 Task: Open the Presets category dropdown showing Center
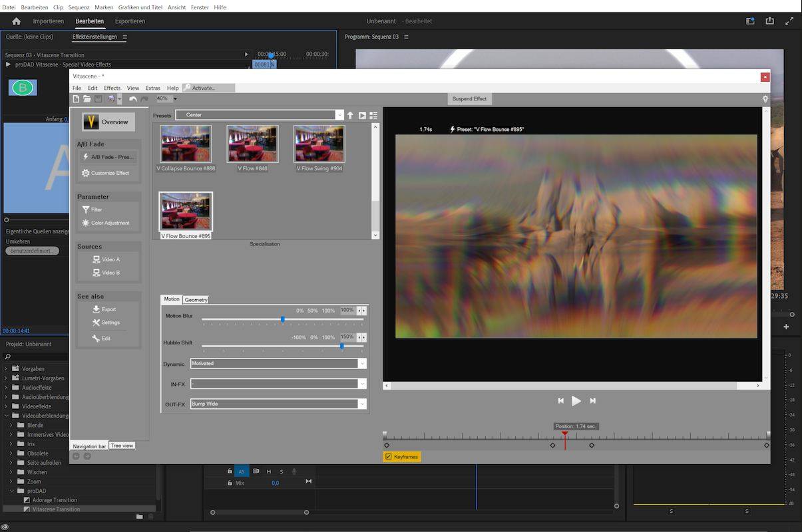tap(260, 115)
